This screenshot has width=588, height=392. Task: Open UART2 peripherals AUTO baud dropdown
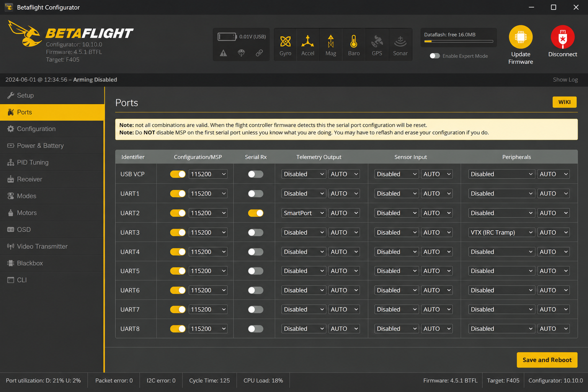[x=554, y=213]
